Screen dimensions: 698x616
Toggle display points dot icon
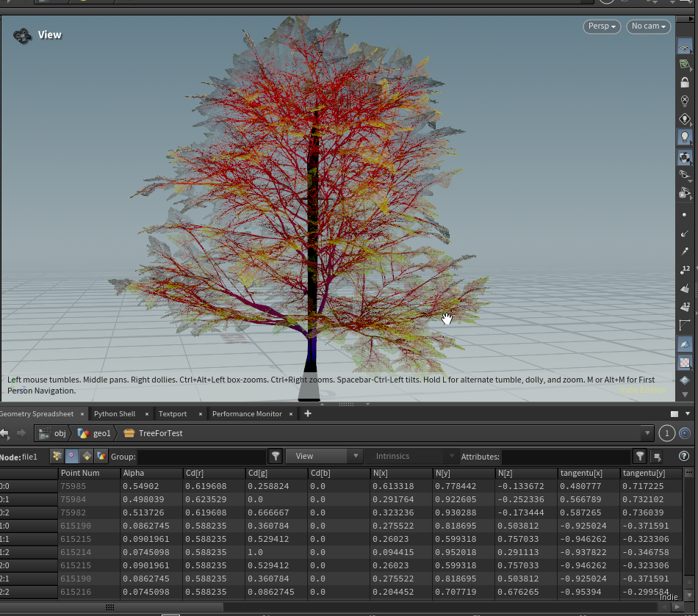685,214
